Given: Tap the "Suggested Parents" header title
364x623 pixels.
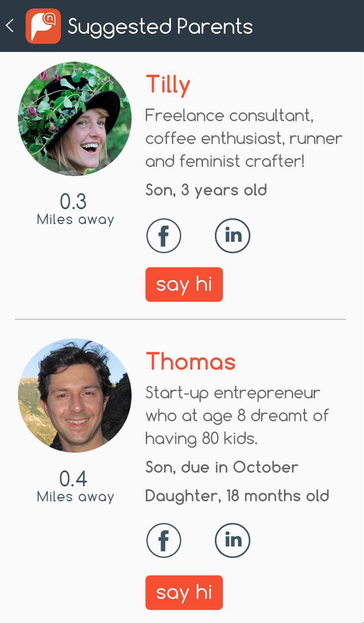Looking at the screenshot, I should click(x=160, y=26).
